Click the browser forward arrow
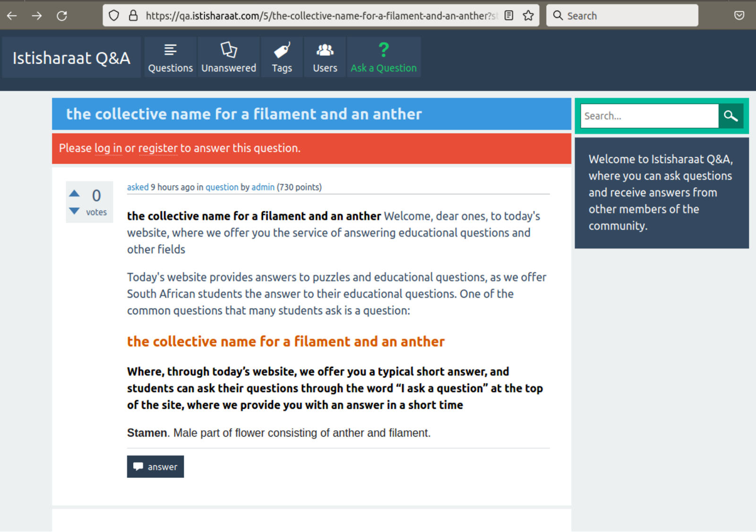756x532 pixels. click(37, 16)
